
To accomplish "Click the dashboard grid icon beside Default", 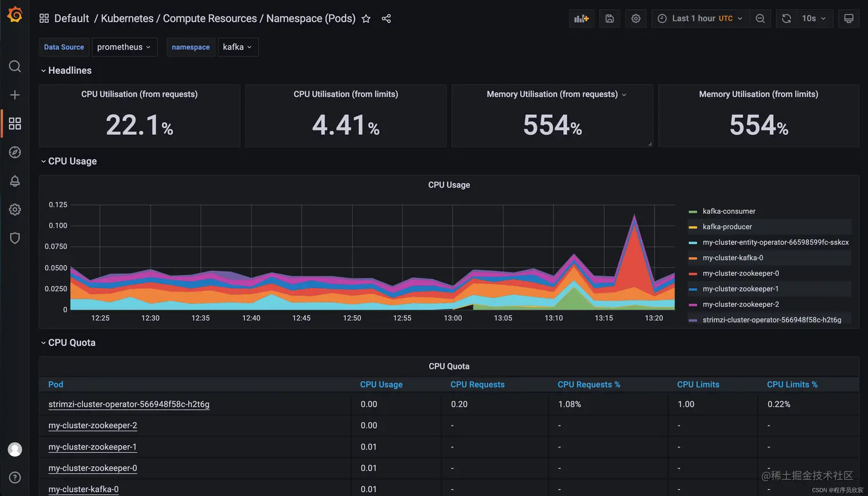I will tap(44, 18).
